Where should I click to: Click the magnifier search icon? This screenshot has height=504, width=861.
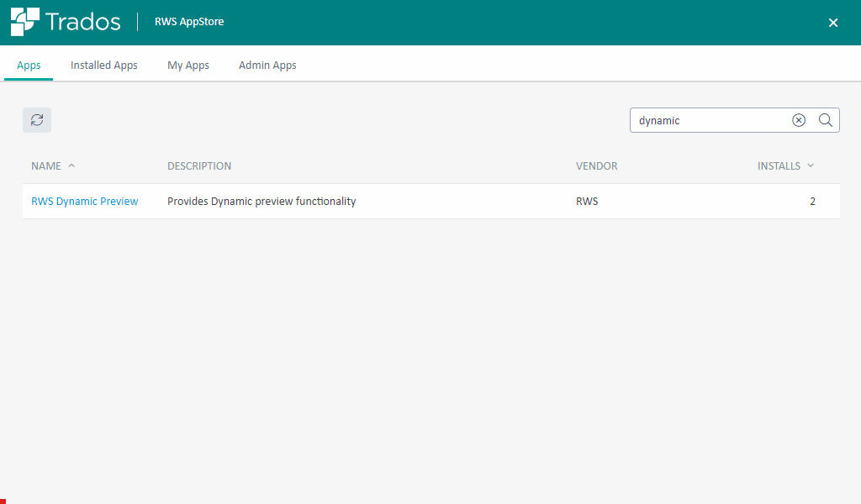coord(826,120)
